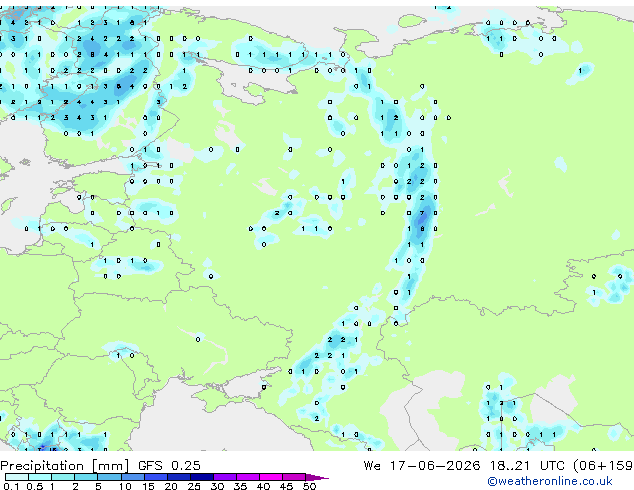Open the weatheronline.co.uk link
Image resolution: width=634 pixels, height=490 pixels.
click(x=550, y=481)
